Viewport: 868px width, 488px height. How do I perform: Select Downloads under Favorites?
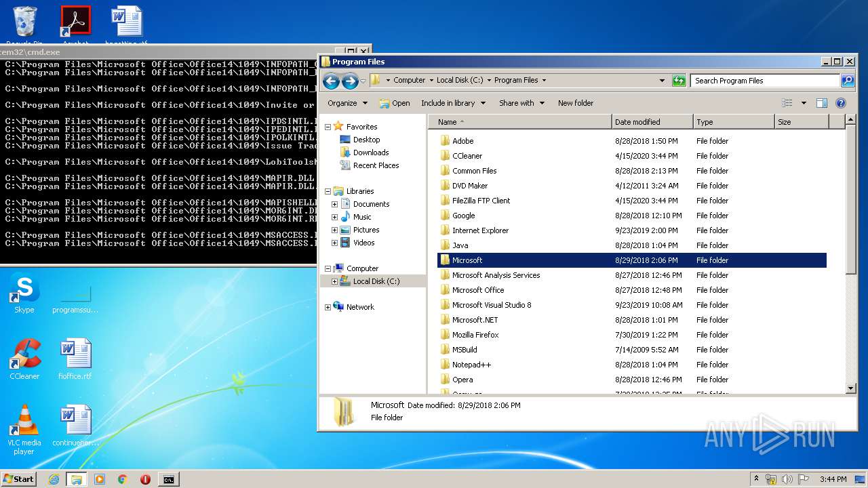(363, 152)
